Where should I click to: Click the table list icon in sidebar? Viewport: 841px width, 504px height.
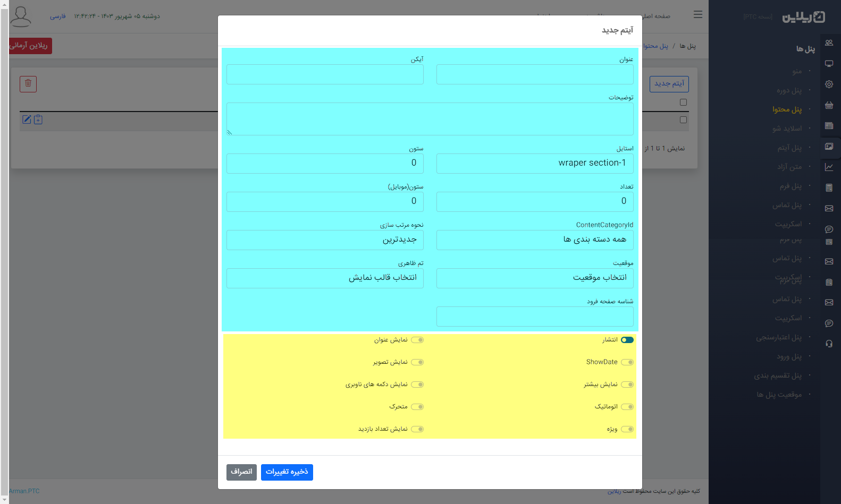(829, 126)
